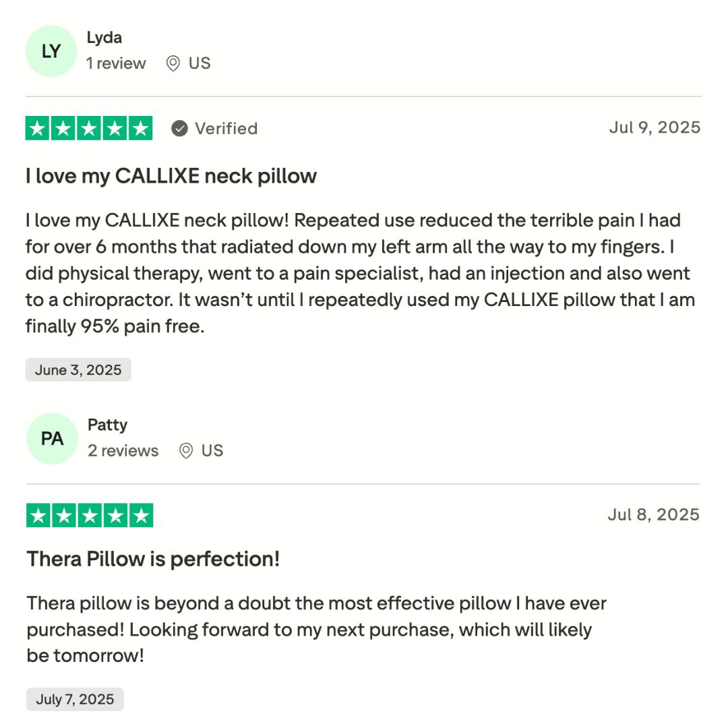Click the five-star rating on Lyda's review
The width and height of the screenshot is (728, 728).
(89, 128)
